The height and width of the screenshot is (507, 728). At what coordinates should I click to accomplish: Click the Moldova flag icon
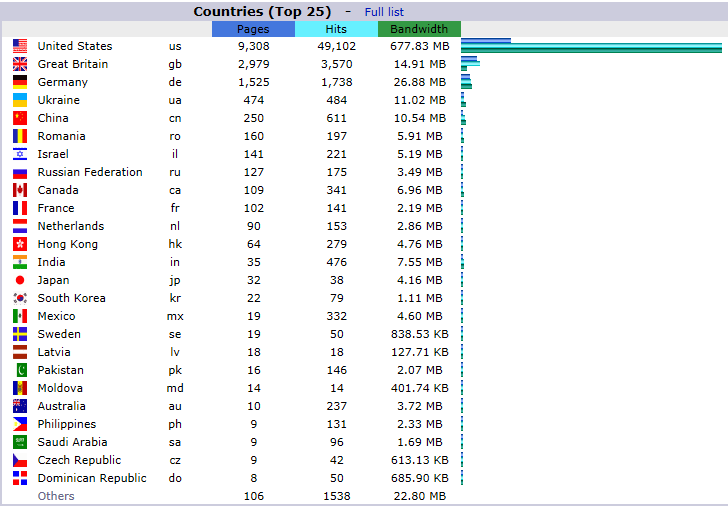point(20,388)
